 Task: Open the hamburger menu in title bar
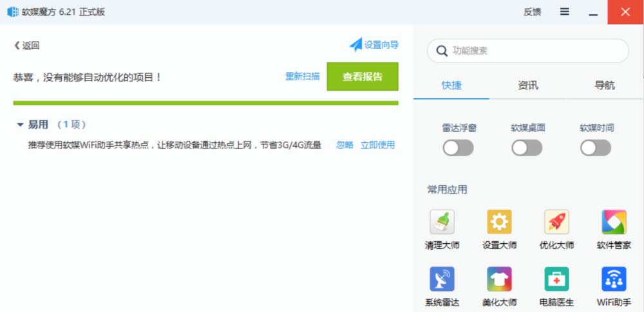click(x=565, y=12)
